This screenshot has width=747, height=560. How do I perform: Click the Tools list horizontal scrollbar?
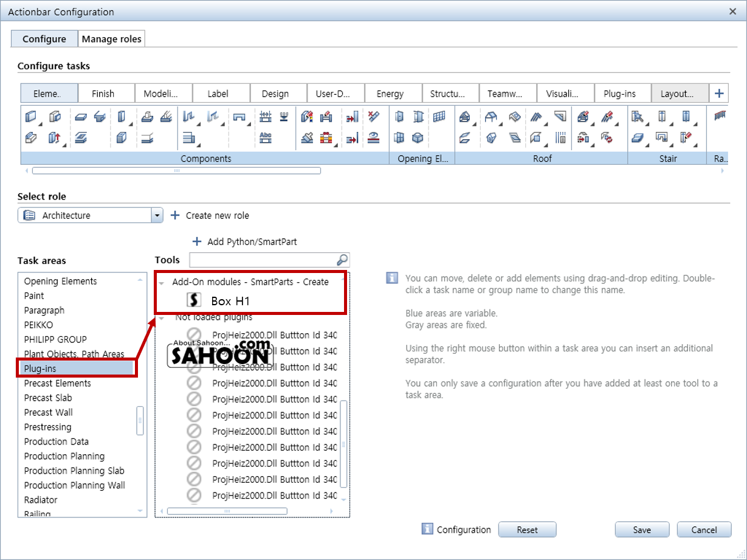pyautogui.click(x=226, y=511)
